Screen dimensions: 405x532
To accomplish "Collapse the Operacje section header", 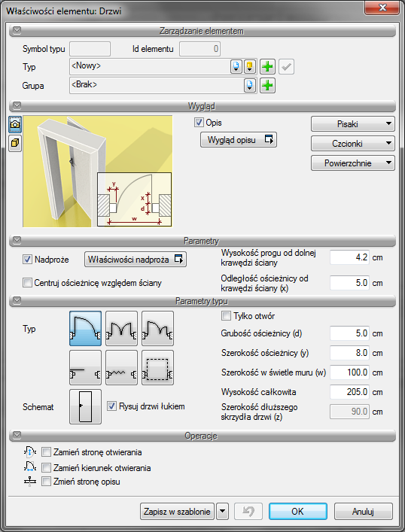I will pos(202,436).
